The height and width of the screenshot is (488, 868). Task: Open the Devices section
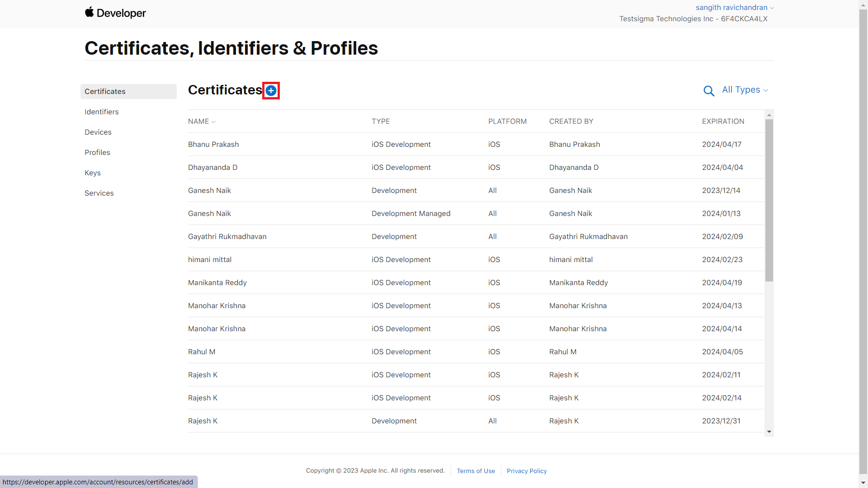[98, 132]
